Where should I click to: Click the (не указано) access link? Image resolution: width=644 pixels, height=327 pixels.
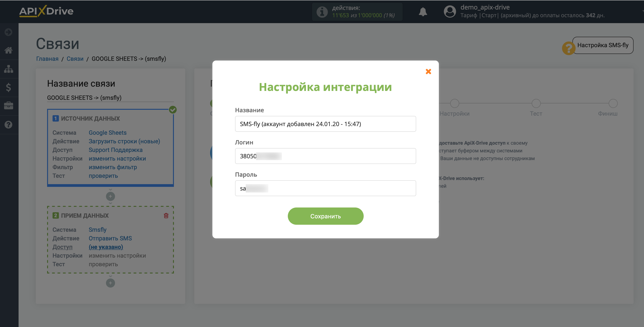(x=106, y=247)
